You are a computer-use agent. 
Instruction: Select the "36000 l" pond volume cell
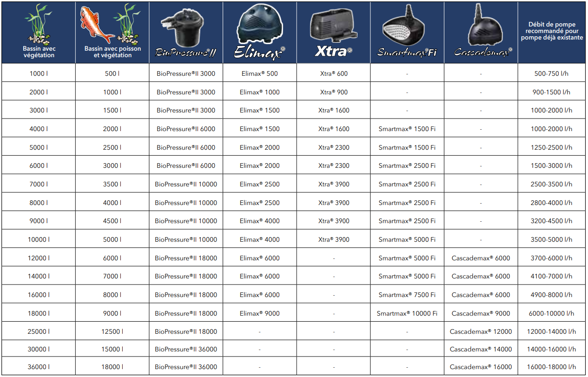(39, 367)
